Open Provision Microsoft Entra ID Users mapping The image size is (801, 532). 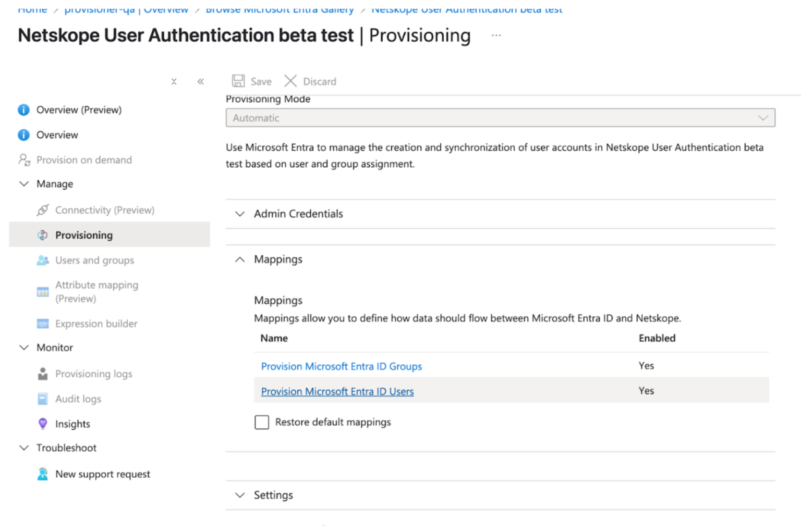tap(337, 391)
